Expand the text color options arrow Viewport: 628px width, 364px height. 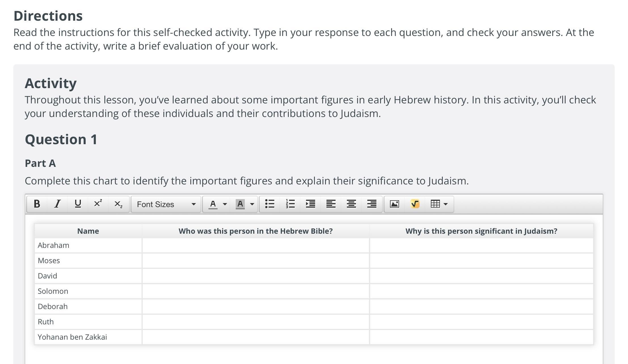coord(225,204)
